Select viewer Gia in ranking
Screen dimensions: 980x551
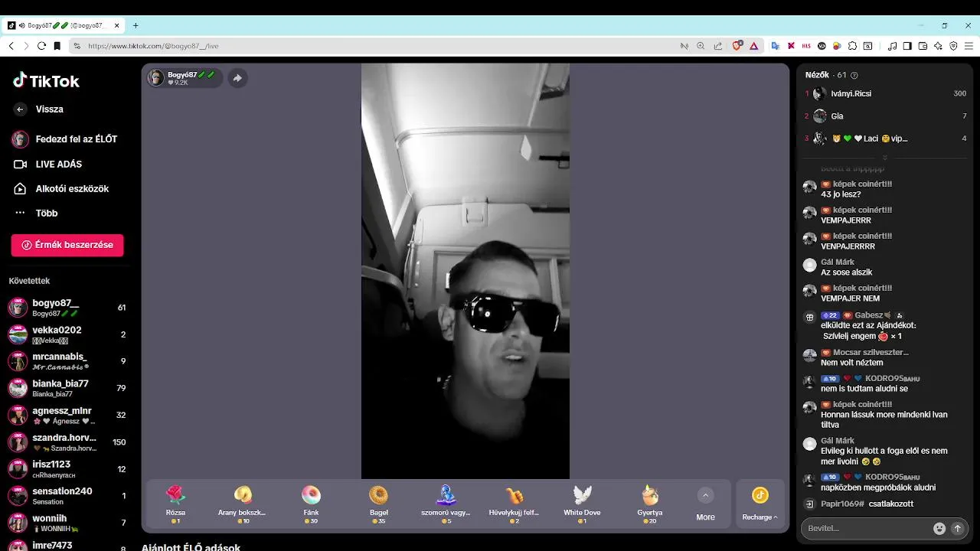[x=885, y=116]
